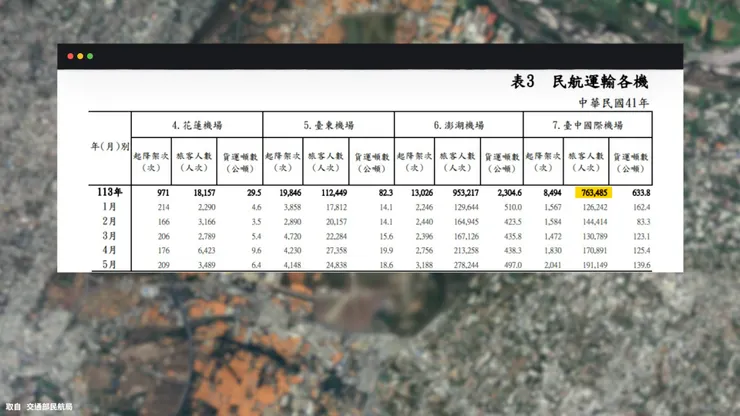The width and height of the screenshot is (740, 416).
Task: Click the 123.1 cell in 3月 row
Action: [642, 237]
